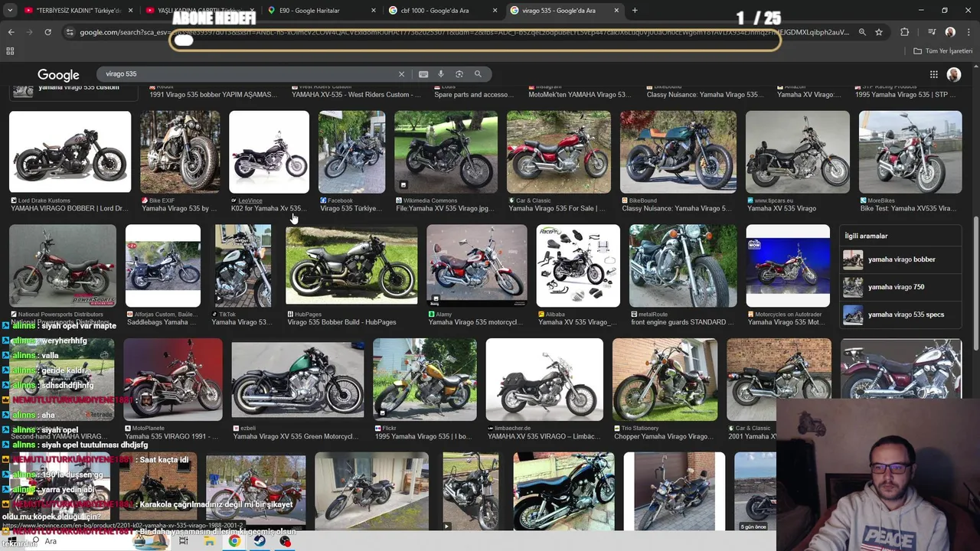Open Wikimedia Commons XV 535 image
The image size is (980, 551).
coord(446,152)
